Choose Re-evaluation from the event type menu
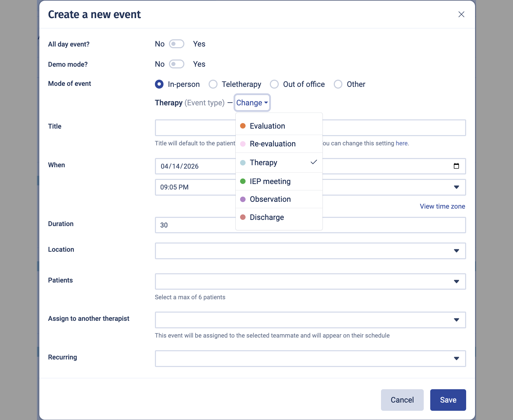513x420 pixels. (x=273, y=144)
